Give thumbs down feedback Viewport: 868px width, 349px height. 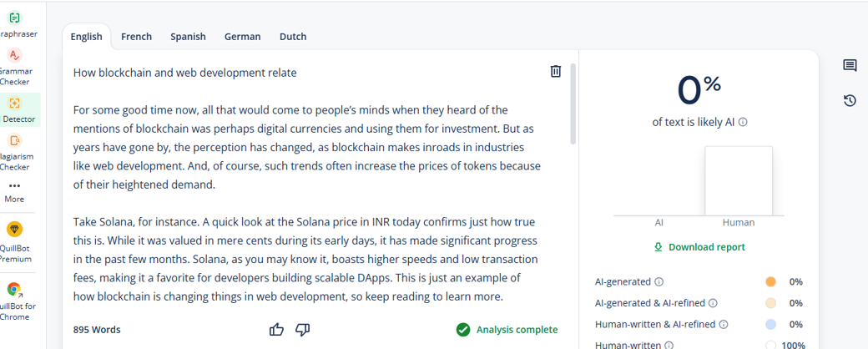(302, 330)
